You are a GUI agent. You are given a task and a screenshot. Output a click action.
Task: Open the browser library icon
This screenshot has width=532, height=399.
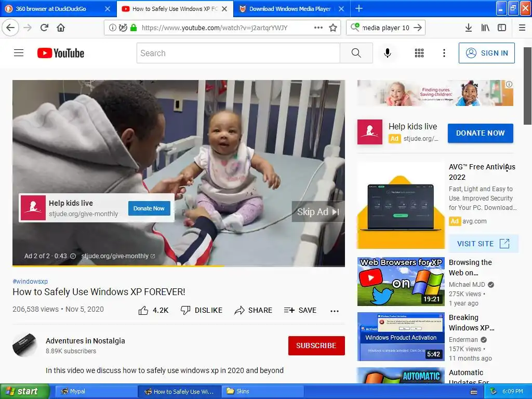coord(485,28)
